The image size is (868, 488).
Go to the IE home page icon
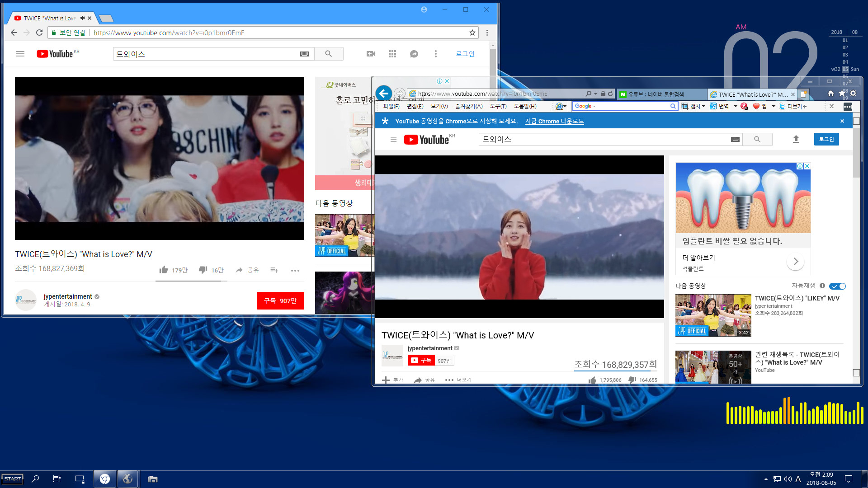[831, 94]
